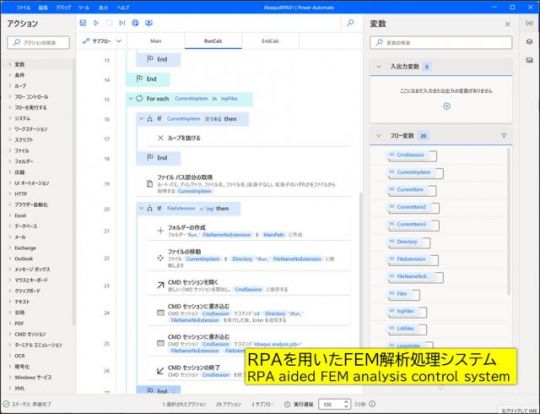Stop the flow using the stop icon
540x414 pixels.
109,23
